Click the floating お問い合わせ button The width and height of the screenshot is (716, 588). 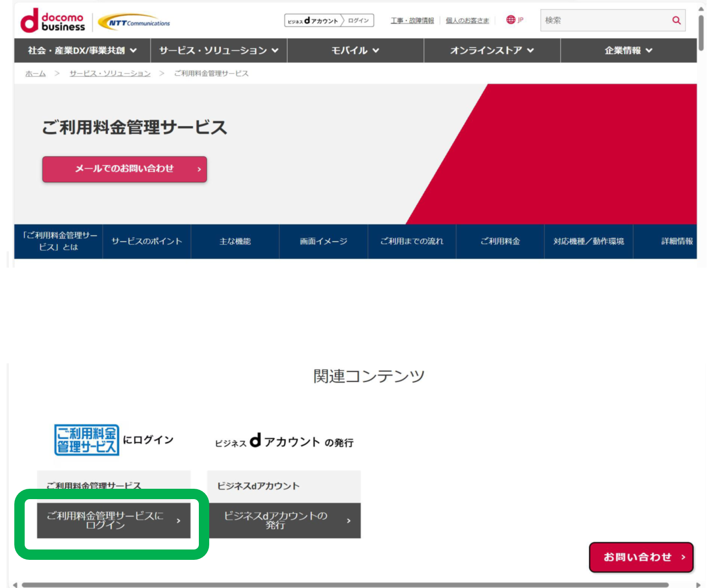pos(641,557)
